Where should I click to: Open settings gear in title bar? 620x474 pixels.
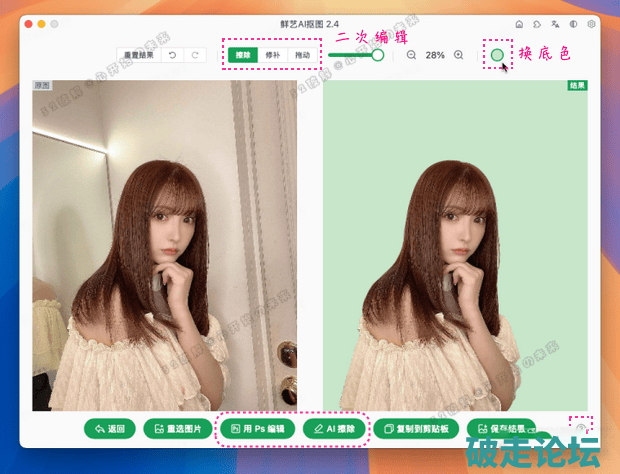point(592,23)
